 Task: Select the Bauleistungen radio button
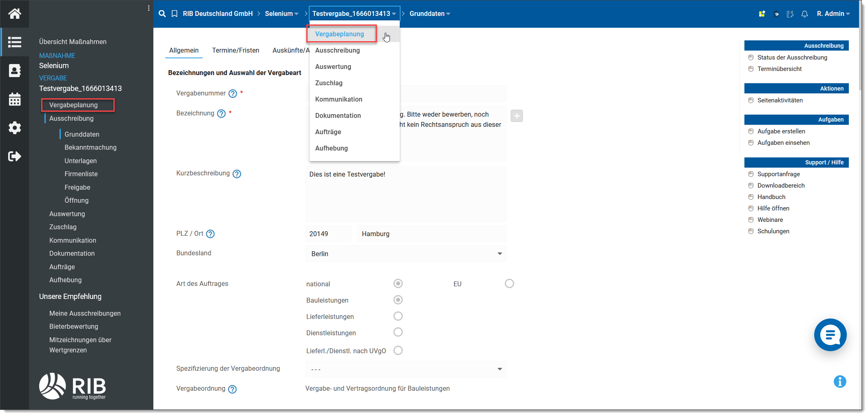(398, 300)
